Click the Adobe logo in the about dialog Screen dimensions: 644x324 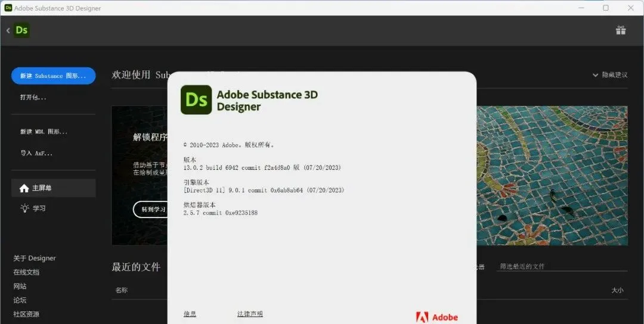point(436,317)
